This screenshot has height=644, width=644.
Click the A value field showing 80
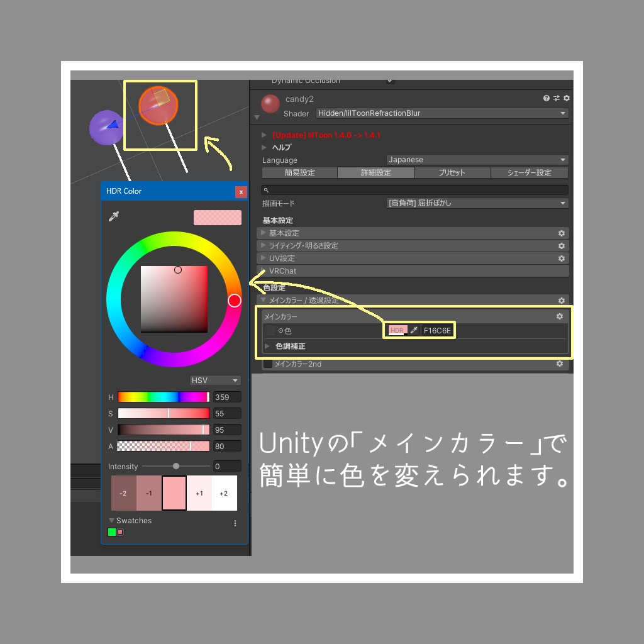pos(227,447)
